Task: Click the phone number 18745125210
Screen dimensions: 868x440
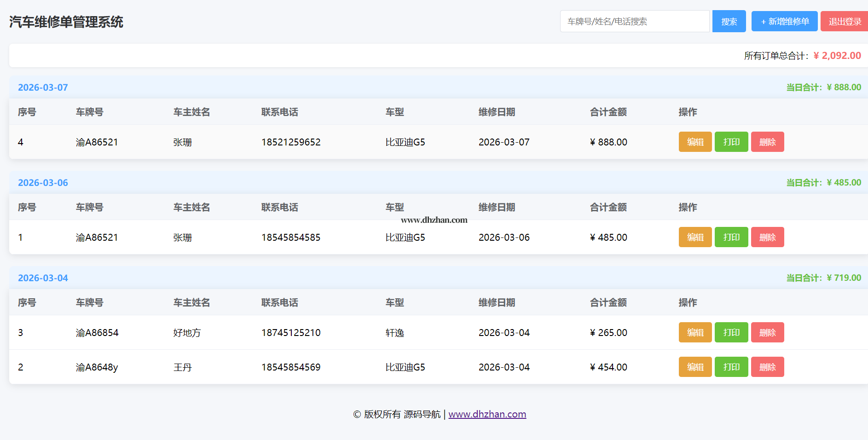Action: coord(291,333)
